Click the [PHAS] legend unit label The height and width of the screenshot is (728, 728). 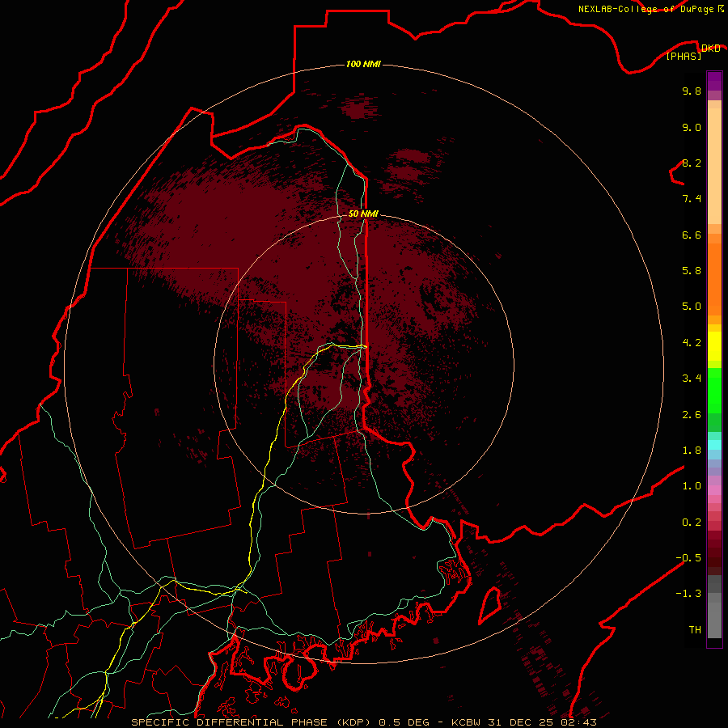tap(684, 57)
